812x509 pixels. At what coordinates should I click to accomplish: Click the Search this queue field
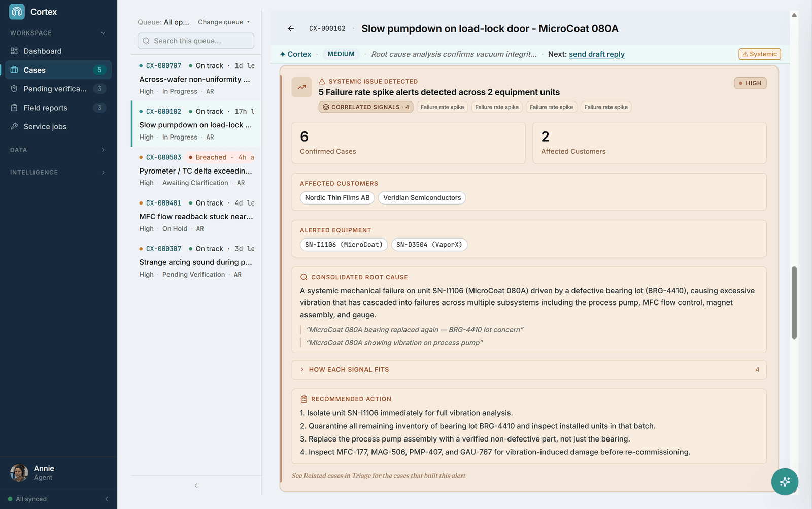pyautogui.click(x=196, y=41)
